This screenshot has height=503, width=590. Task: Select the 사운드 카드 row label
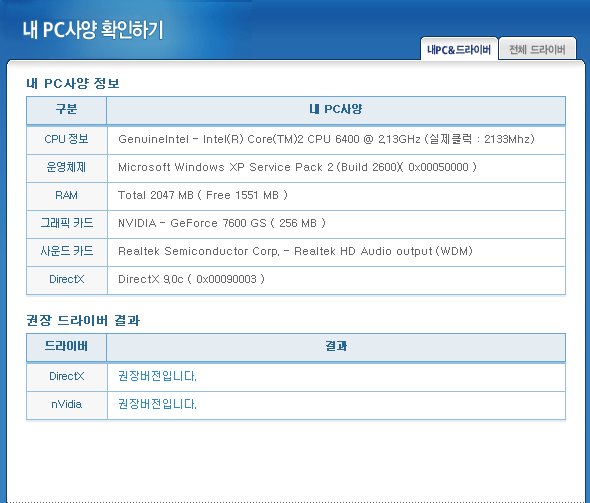(x=66, y=251)
